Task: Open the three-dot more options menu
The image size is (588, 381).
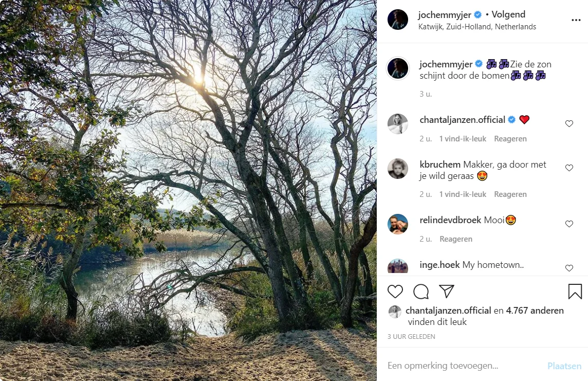Action: coord(576,21)
